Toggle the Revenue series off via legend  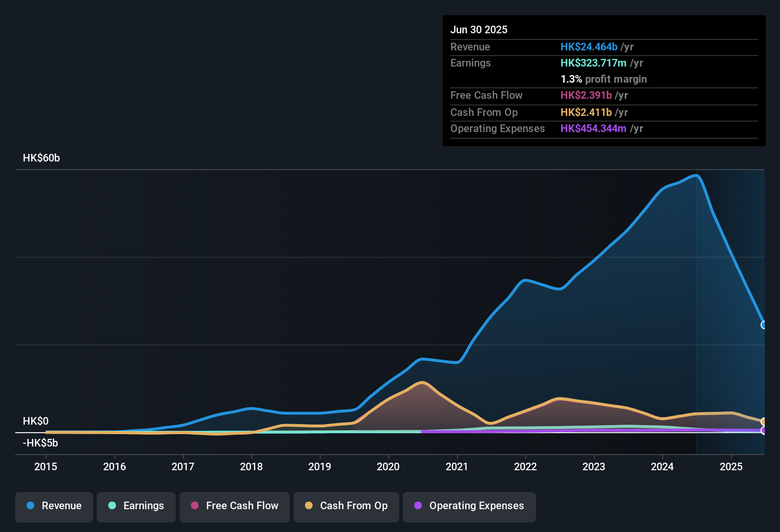[54, 506]
